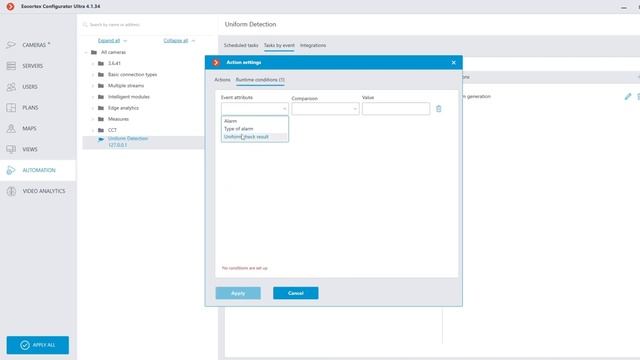This screenshot has height=360, width=640.
Task: Close the Action settings dialog
Action: (453, 62)
